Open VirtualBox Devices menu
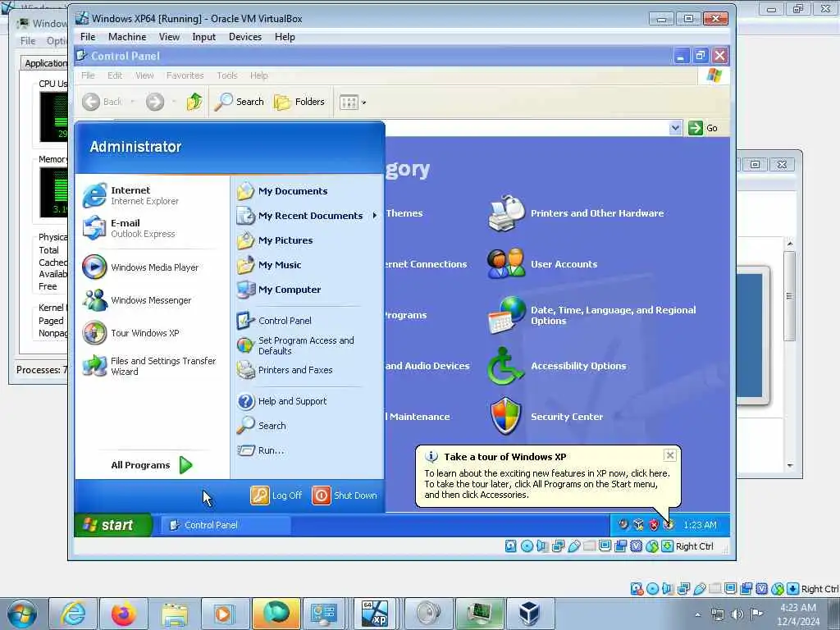Viewport: 840px width, 630px height. point(245,37)
